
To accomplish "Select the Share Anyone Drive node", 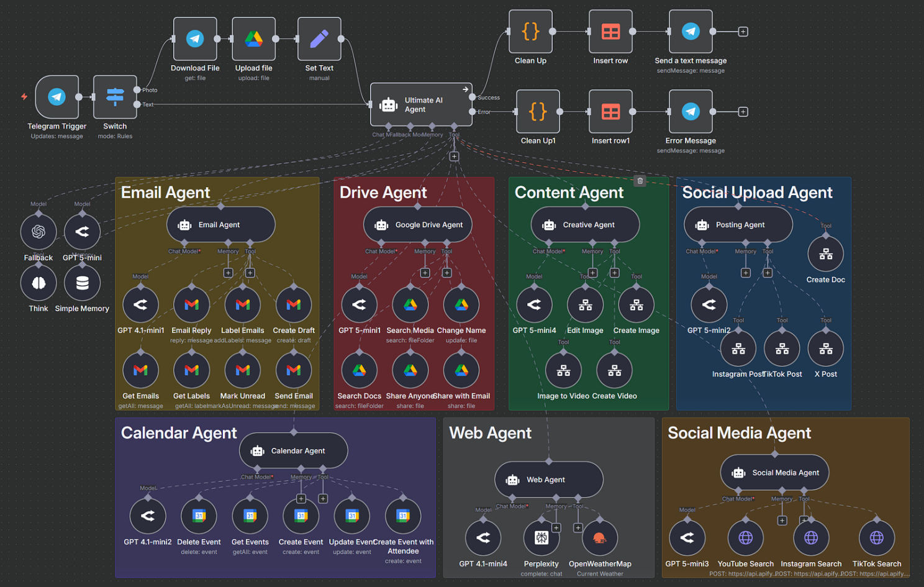I will pos(410,370).
